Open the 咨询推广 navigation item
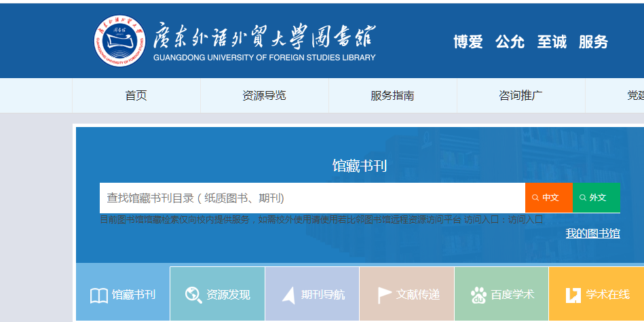Image resolution: width=644 pixels, height=322 pixels. [520, 96]
